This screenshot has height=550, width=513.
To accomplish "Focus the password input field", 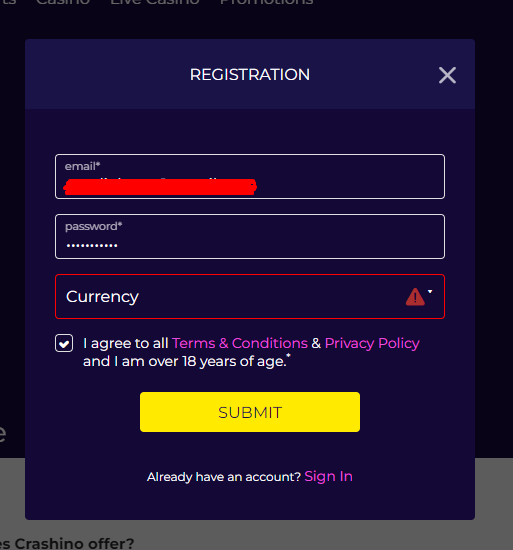I will (250, 236).
